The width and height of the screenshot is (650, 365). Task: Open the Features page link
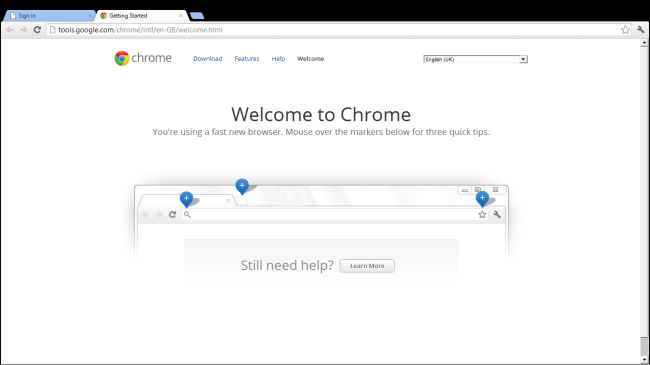point(247,58)
